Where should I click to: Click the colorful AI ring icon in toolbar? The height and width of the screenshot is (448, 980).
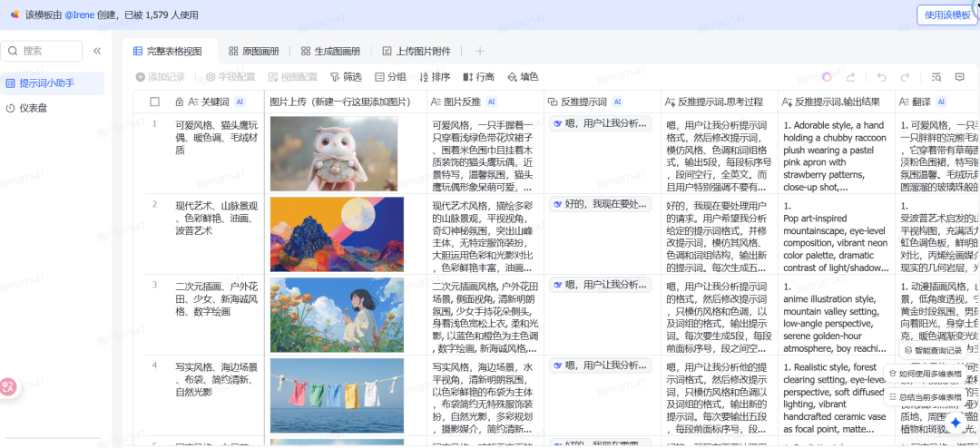click(827, 77)
